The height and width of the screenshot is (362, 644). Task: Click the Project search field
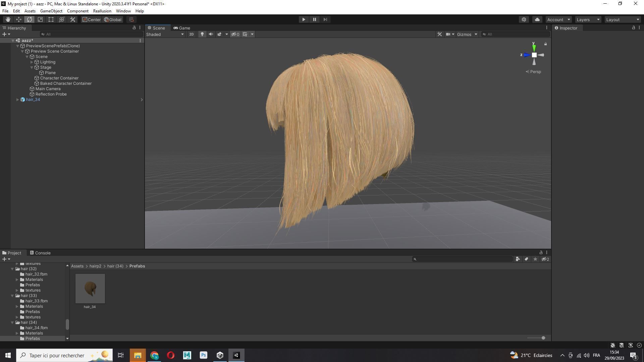462,259
